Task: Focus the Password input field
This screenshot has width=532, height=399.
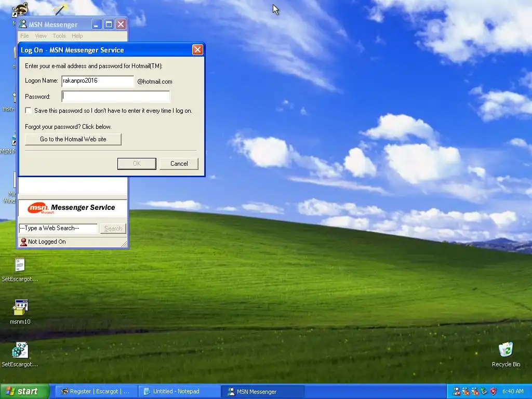Action: click(x=116, y=96)
